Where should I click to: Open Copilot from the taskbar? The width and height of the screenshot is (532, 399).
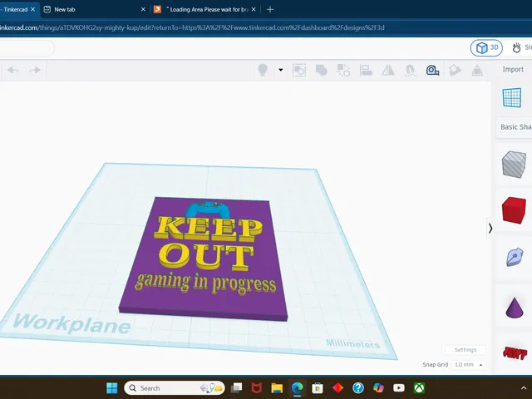(378, 388)
